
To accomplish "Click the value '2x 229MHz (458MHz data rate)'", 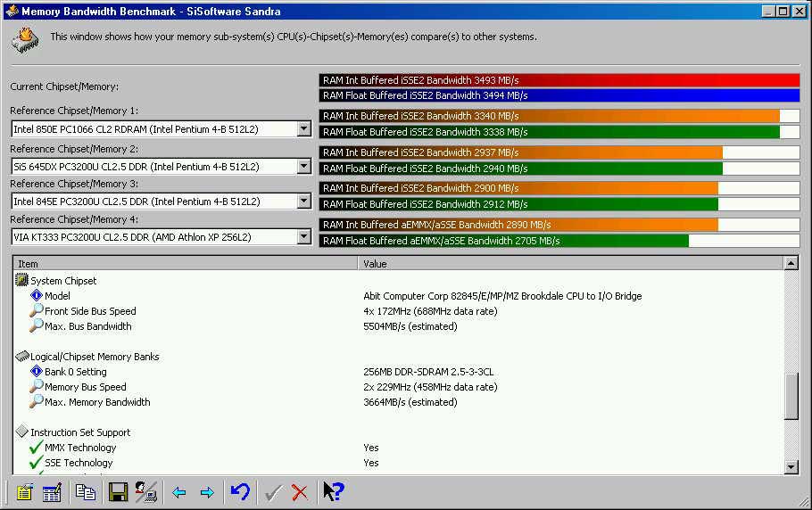I will click(x=430, y=387).
